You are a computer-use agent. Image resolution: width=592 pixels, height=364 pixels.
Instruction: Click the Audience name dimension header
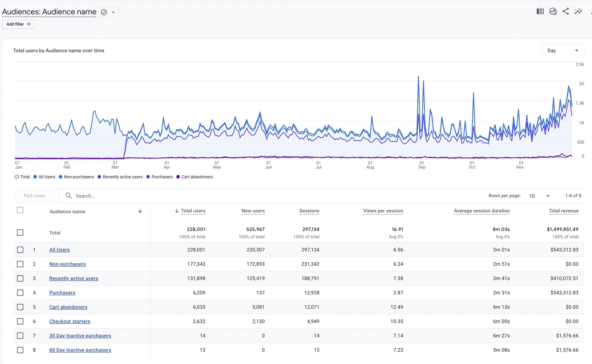tap(67, 212)
